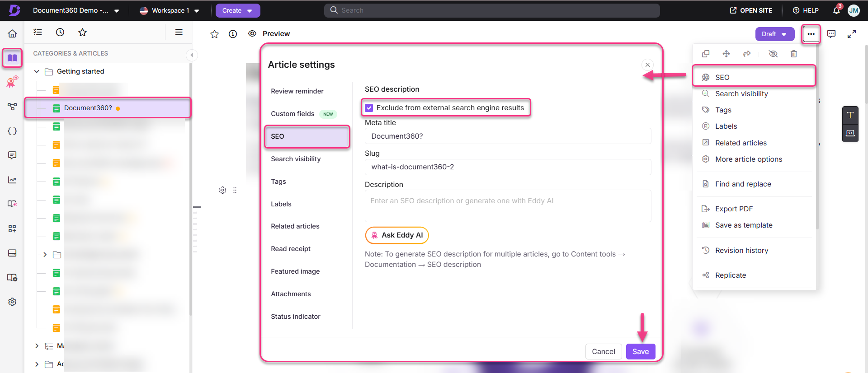Expand the category starting with 'M'
This screenshot has width=868, height=373.
coord(37,346)
